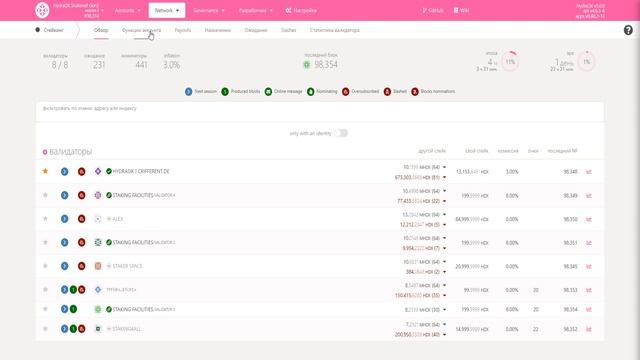The image size is (640, 360).
Task: Switch to the Функции аккаунта tab
Action: 141,30
